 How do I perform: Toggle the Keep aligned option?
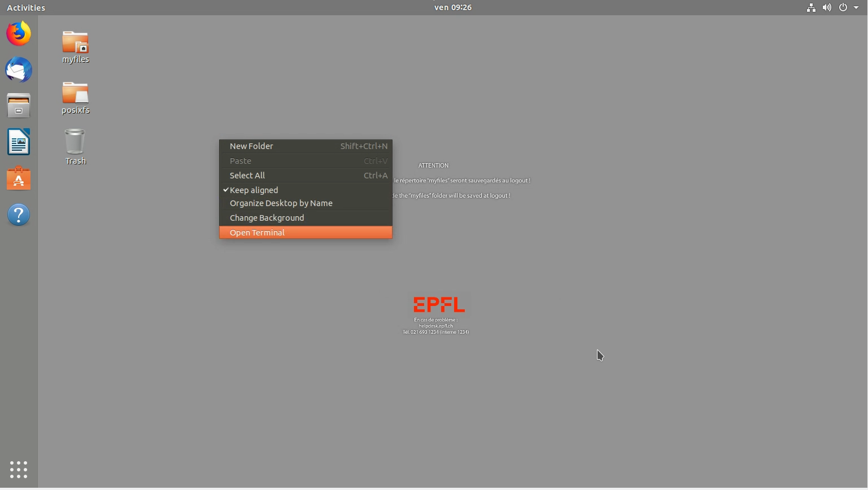coord(306,190)
